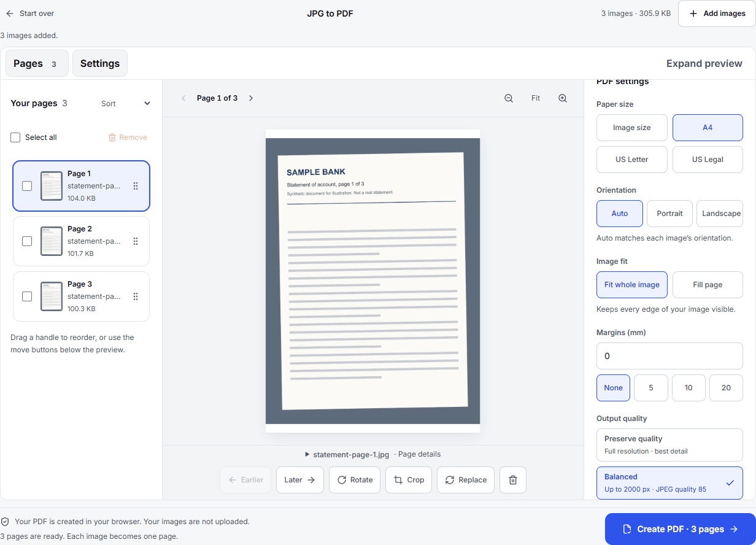Crop the current page
Viewport: 756px width, 545px height.
(x=409, y=480)
